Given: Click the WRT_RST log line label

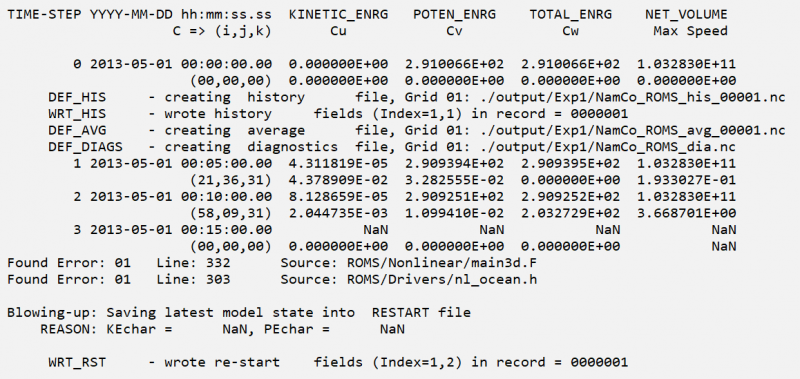Looking at the screenshot, I should 78,363.
